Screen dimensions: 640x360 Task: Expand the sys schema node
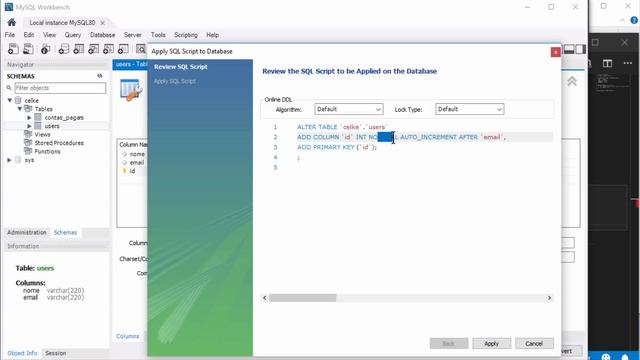pos(10,160)
